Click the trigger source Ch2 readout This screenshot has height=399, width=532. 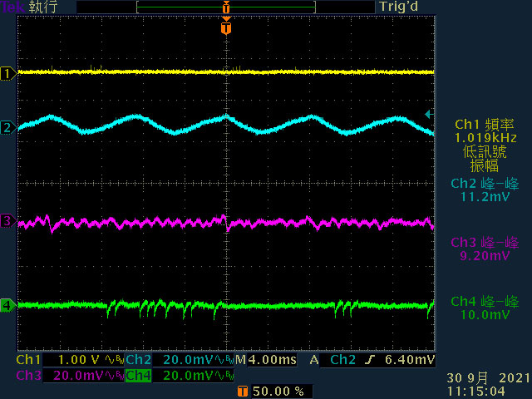coord(343,360)
